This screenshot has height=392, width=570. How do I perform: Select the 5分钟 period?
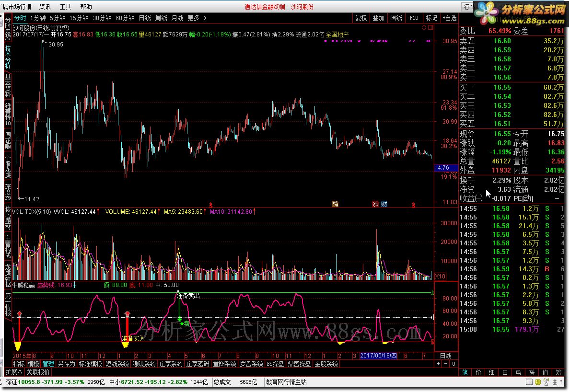[58, 18]
